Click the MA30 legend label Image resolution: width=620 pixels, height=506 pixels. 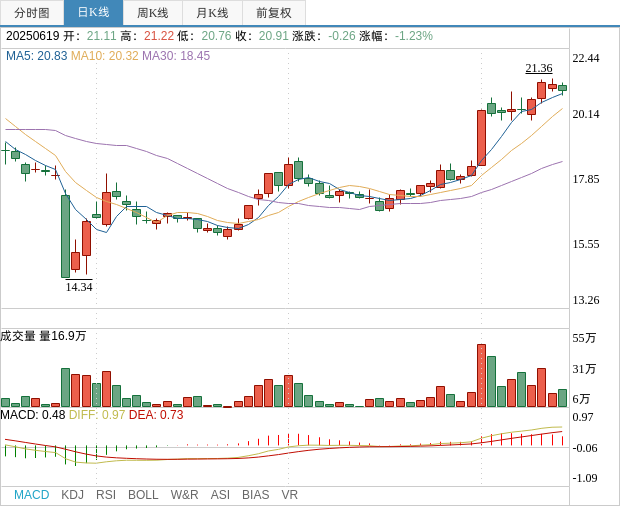pyautogui.click(x=176, y=56)
